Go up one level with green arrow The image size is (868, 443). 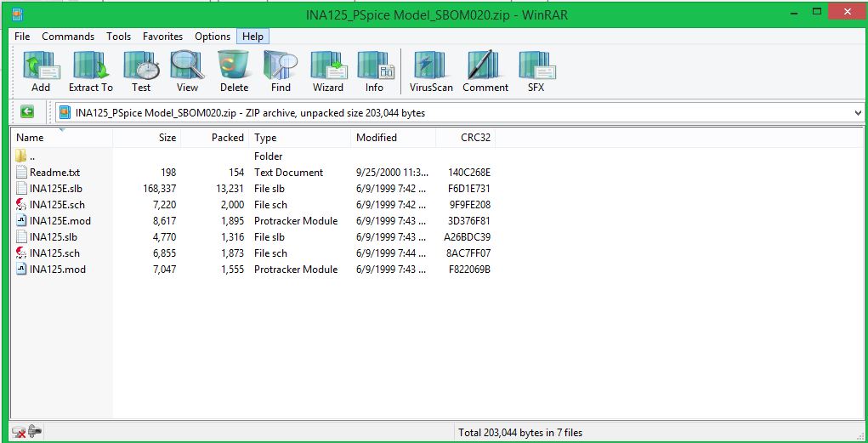click(27, 112)
